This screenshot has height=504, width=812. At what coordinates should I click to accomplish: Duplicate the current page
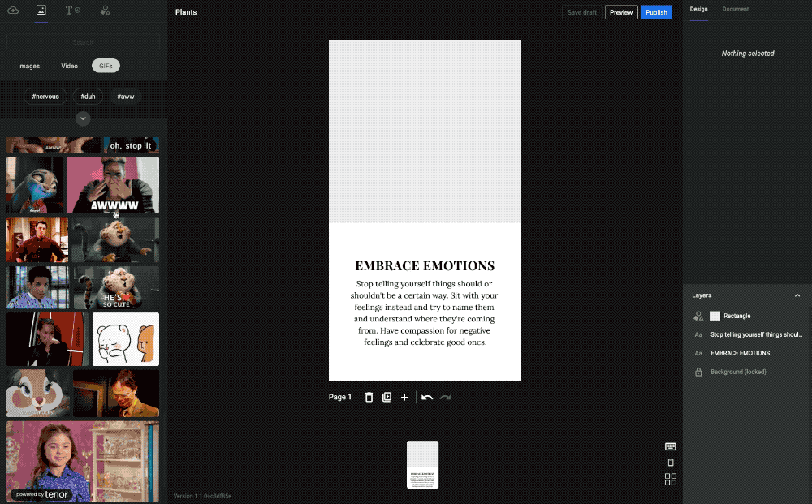(387, 397)
